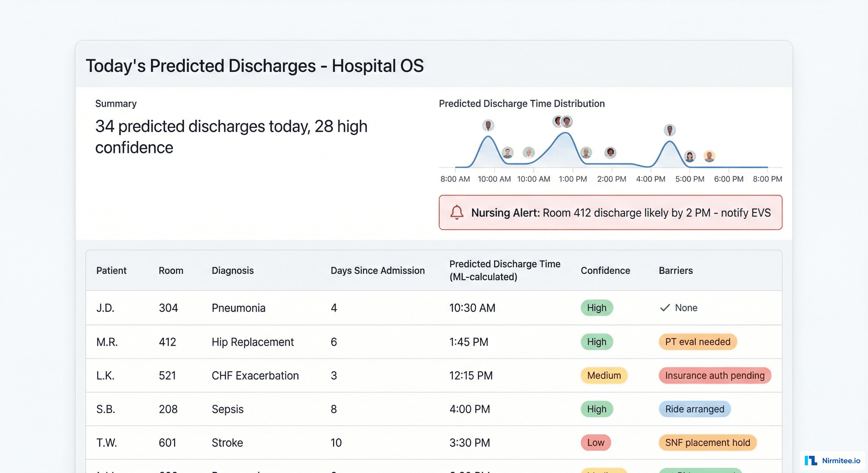Open the Summary section header

point(116,103)
